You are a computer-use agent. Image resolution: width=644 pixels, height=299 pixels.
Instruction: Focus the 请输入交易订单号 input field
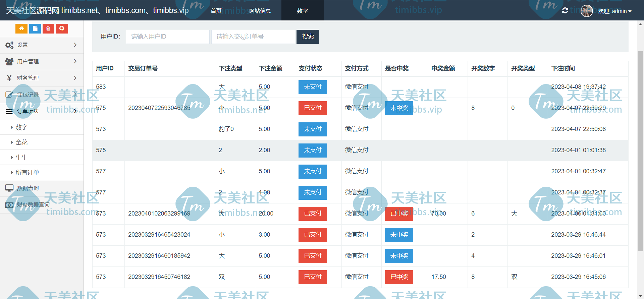[253, 37]
